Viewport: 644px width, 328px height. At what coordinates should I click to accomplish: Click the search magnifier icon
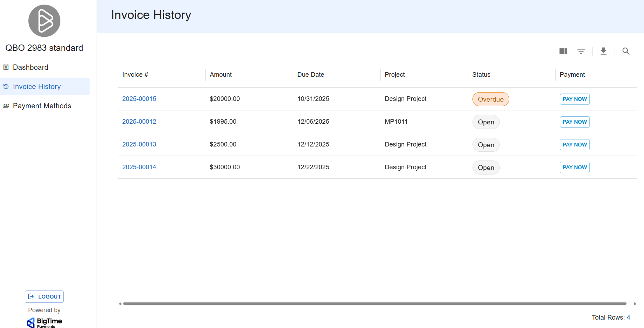tap(626, 51)
